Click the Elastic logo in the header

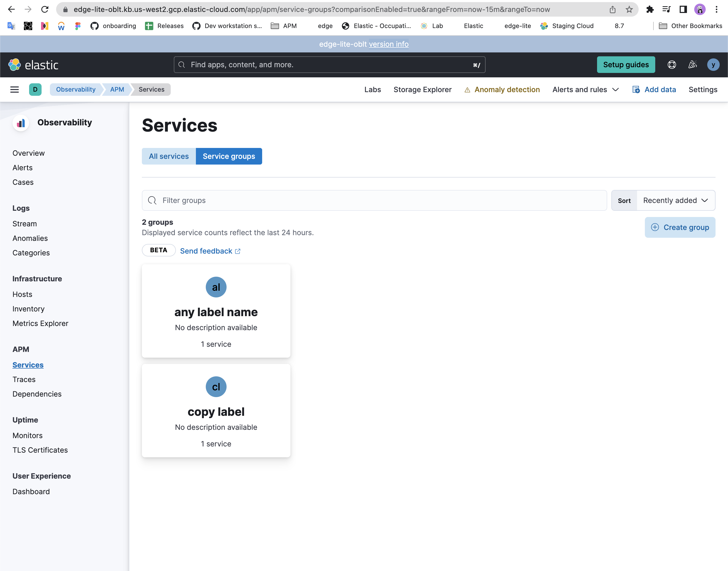tap(33, 65)
